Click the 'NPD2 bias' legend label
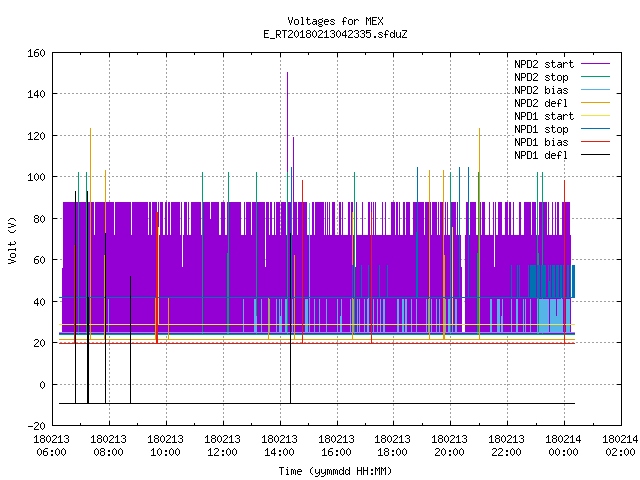Viewport: 640px width, 480px height. coord(541,90)
